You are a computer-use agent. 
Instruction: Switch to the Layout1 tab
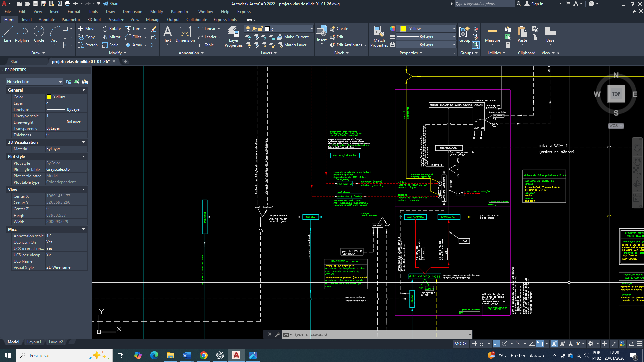coord(34,342)
